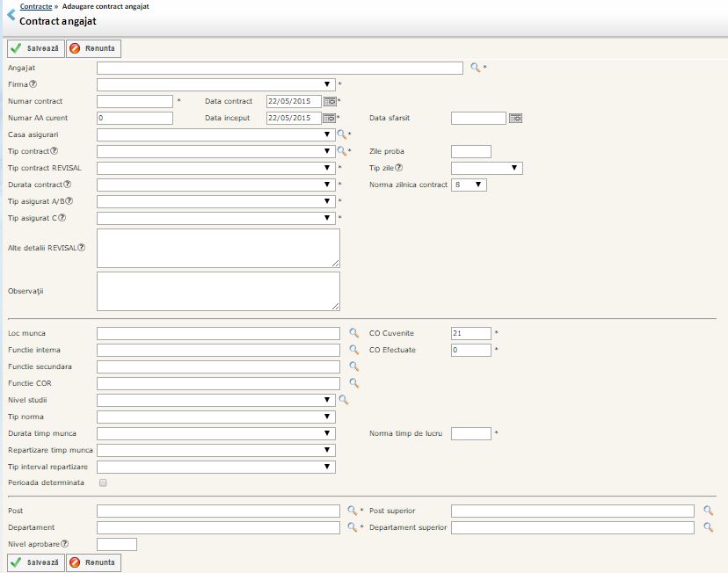
Task: Open calendar picker for Data contract
Action: click(330, 101)
